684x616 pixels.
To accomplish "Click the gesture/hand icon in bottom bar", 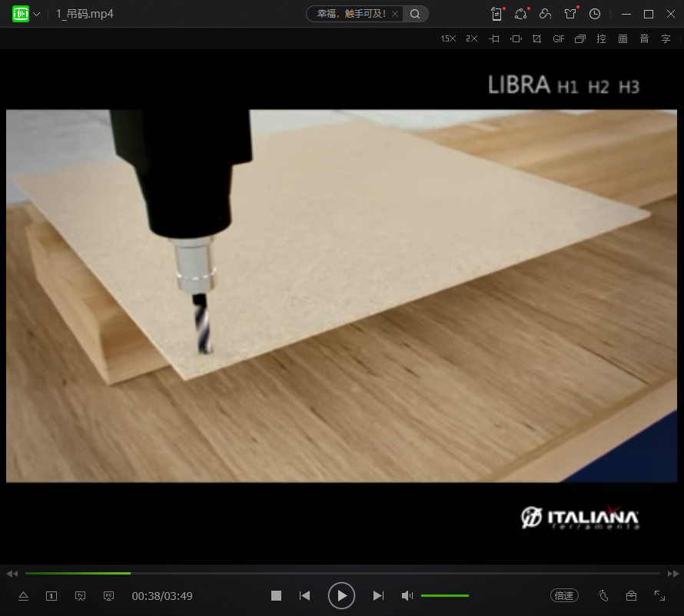I will 603,595.
